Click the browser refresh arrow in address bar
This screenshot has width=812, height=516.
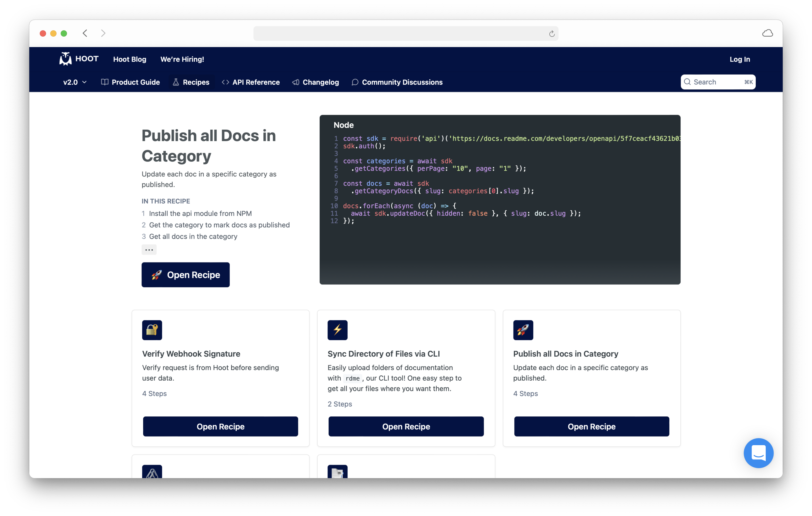pyautogui.click(x=552, y=33)
